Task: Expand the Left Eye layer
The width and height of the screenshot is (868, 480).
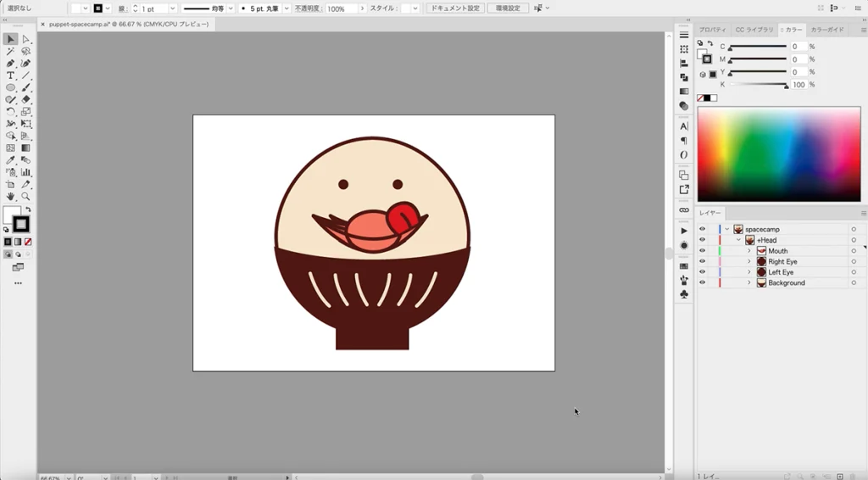Action: tap(749, 272)
